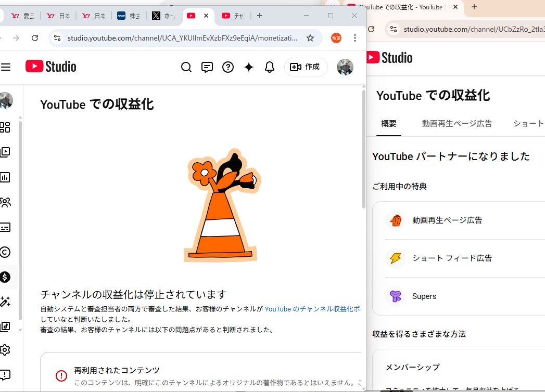545x392 pixels.
Task: Click the sparkle icon in Studio header
Action: (249, 67)
